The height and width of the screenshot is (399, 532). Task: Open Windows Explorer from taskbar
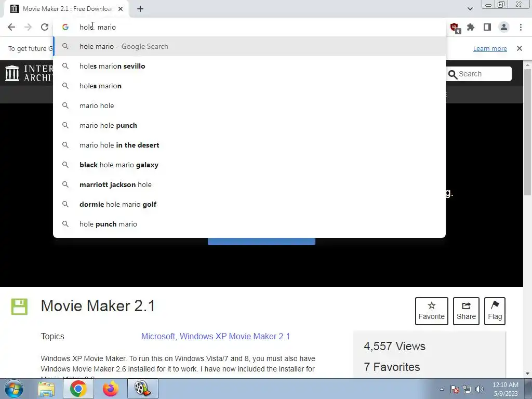tap(46, 389)
